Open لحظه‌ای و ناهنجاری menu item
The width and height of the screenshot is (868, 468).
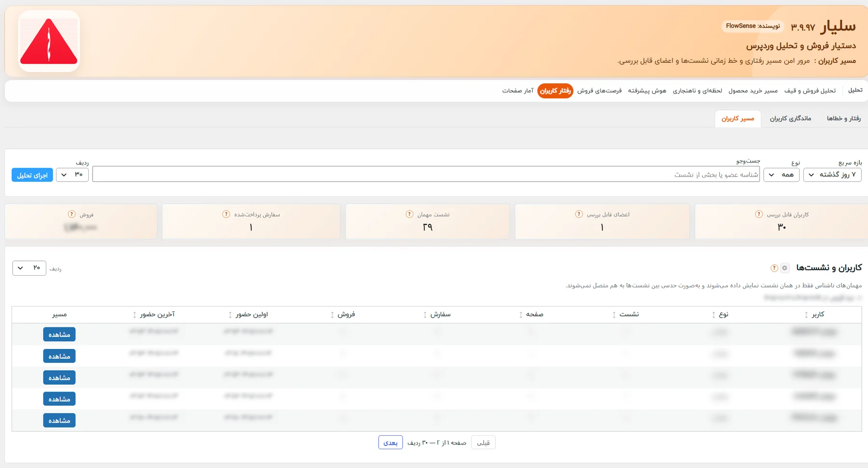pyautogui.click(x=697, y=91)
